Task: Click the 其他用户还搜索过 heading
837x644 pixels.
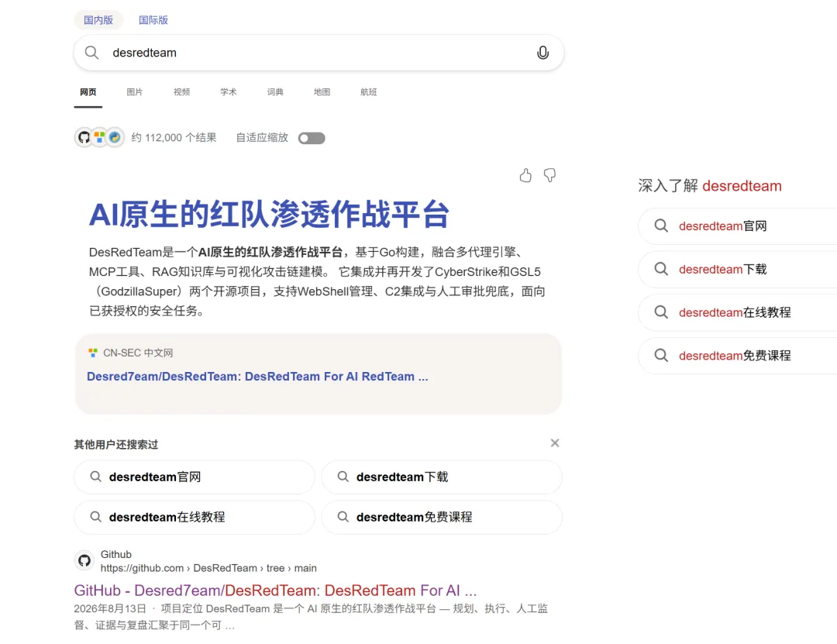Action: coord(115,444)
